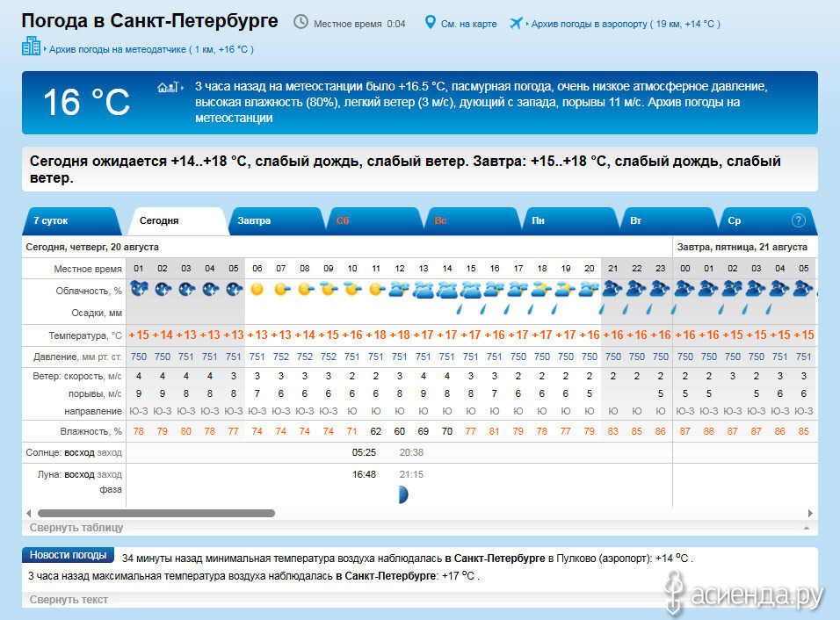Click the Осадки, мм row label
Screen dimensions: 840x620
click(x=97, y=313)
